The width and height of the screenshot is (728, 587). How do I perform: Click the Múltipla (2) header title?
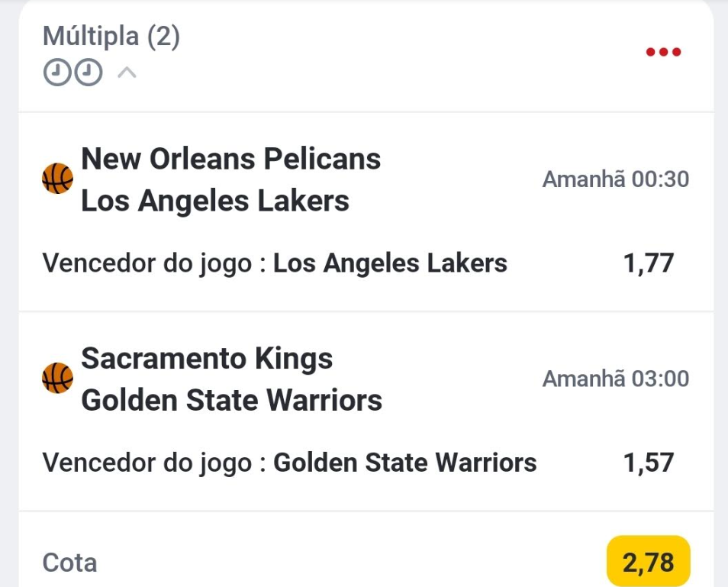point(111,36)
